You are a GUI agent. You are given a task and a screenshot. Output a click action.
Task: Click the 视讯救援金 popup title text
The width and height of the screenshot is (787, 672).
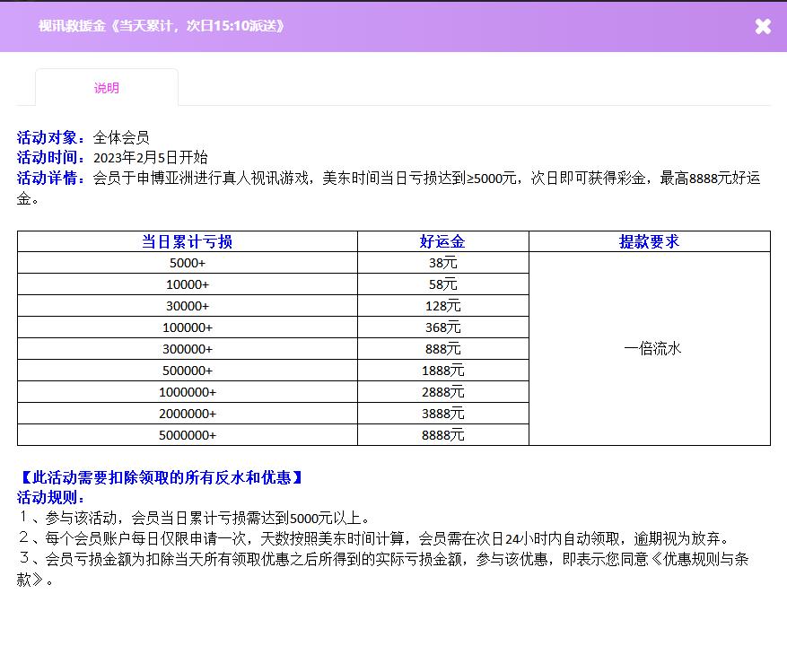pyautogui.click(x=162, y=26)
